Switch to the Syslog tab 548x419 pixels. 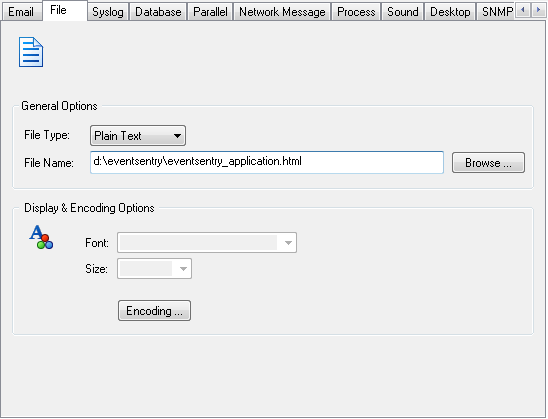108,12
